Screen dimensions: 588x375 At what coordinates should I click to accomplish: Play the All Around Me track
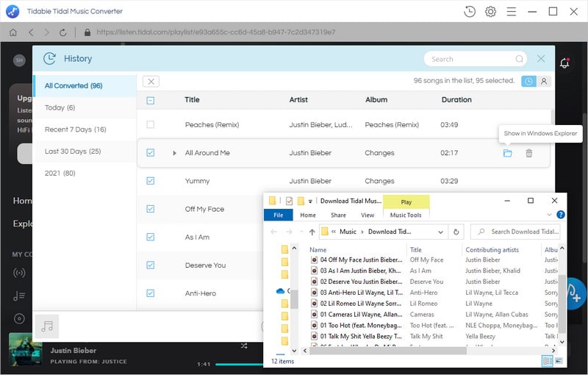(x=174, y=153)
